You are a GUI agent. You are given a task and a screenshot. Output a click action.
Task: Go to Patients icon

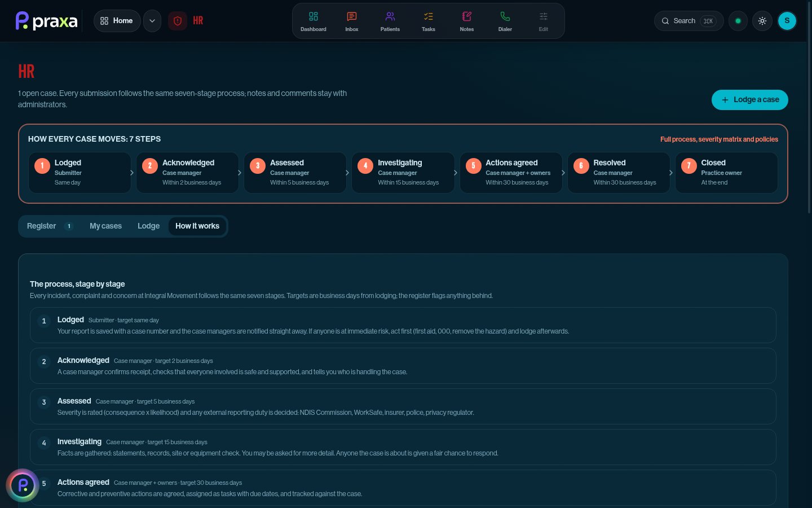390,16
